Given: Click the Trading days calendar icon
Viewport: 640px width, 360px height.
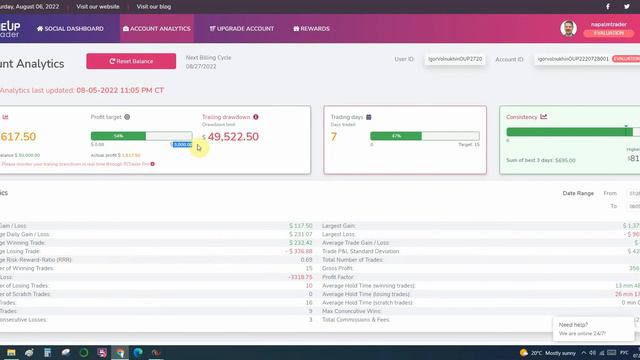Looking at the screenshot, I should [x=369, y=117].
